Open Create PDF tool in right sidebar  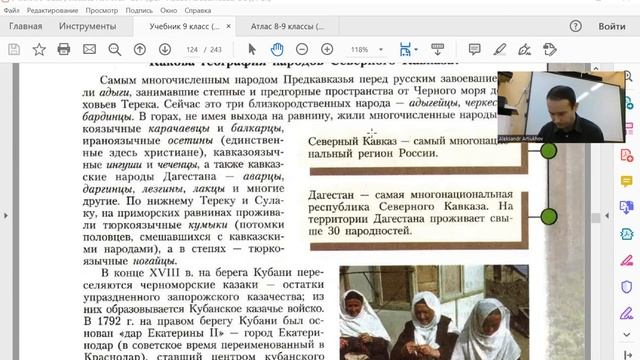click(627, 155)
